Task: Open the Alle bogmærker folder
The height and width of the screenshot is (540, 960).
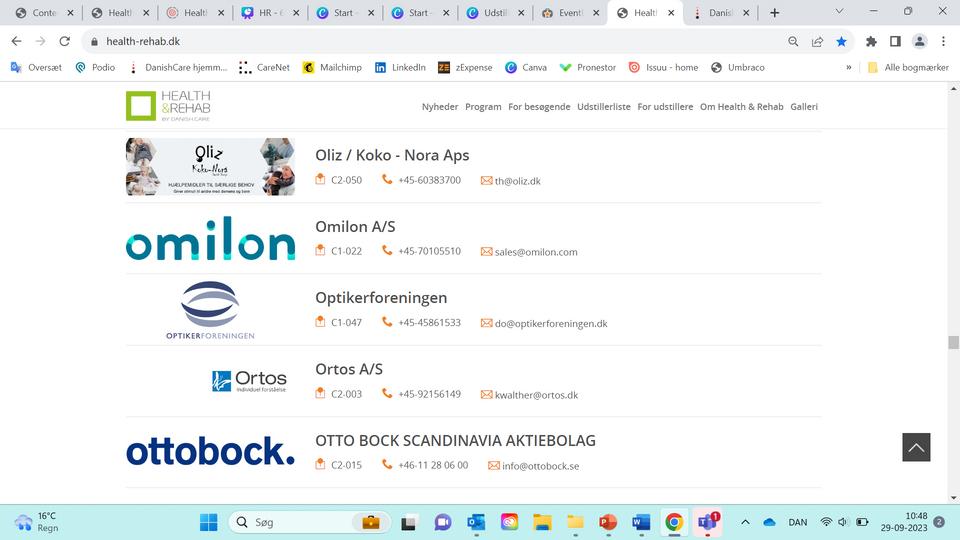Action: click(x=908, y=67)
